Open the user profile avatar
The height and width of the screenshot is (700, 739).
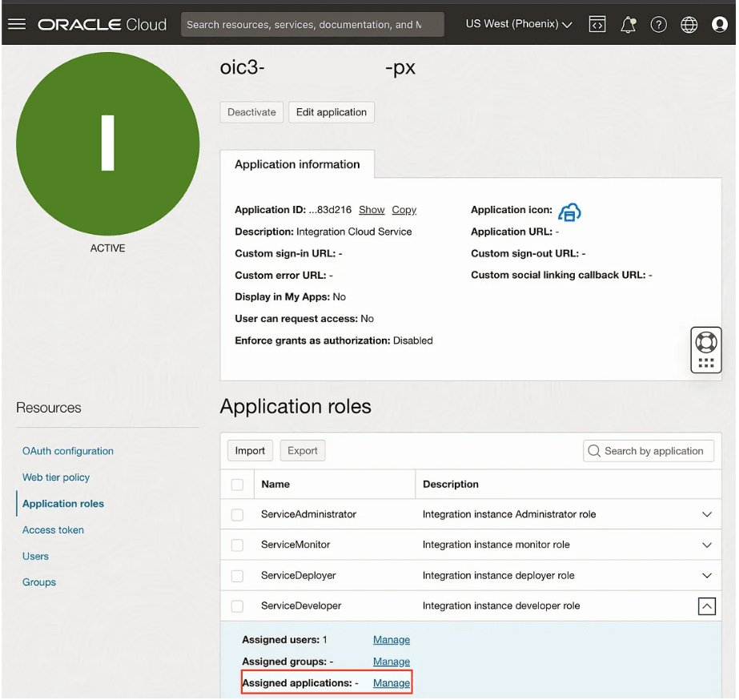tap(719, 24)
